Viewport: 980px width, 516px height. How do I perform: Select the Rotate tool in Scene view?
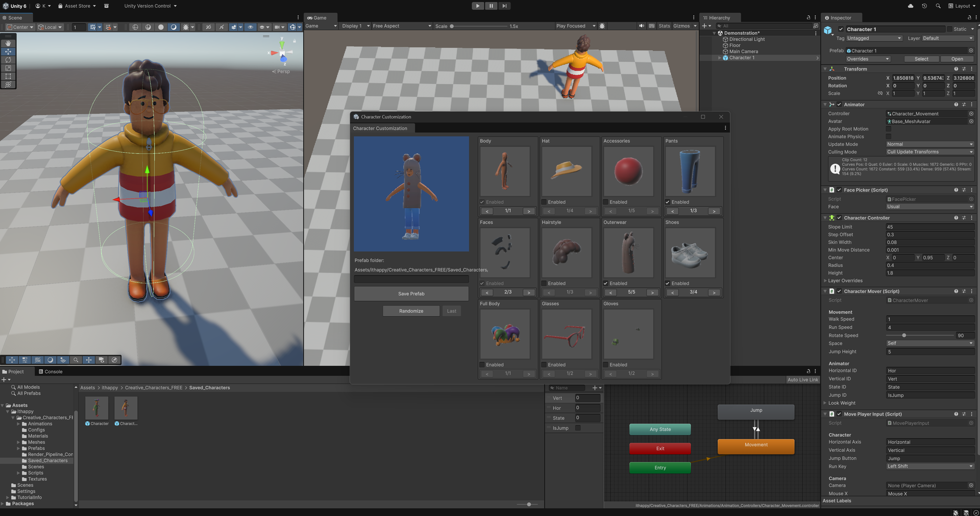coord(8,60)
